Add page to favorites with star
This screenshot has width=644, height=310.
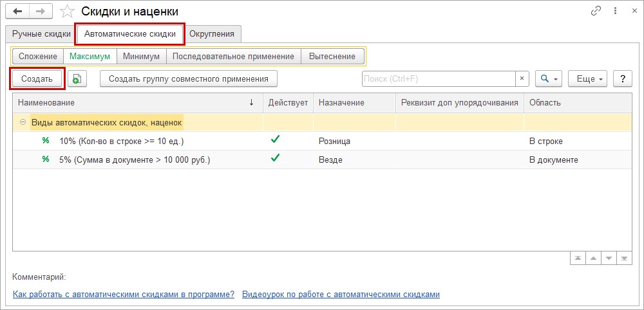click(x=66, y=12)
